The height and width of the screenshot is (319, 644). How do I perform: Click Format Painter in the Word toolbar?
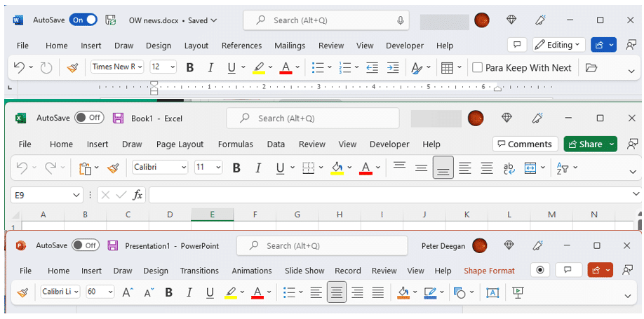click(73, 68)
